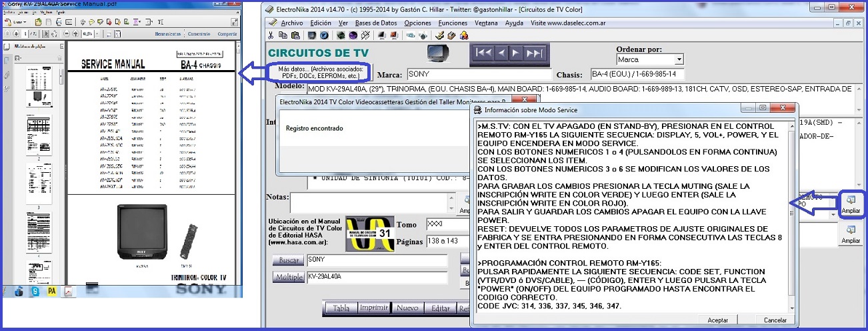This screenshot has height=331, width=868.
Task: Click the Cut scissors icon in ElectroNika toolbar
Action: [x=271, y=35]
